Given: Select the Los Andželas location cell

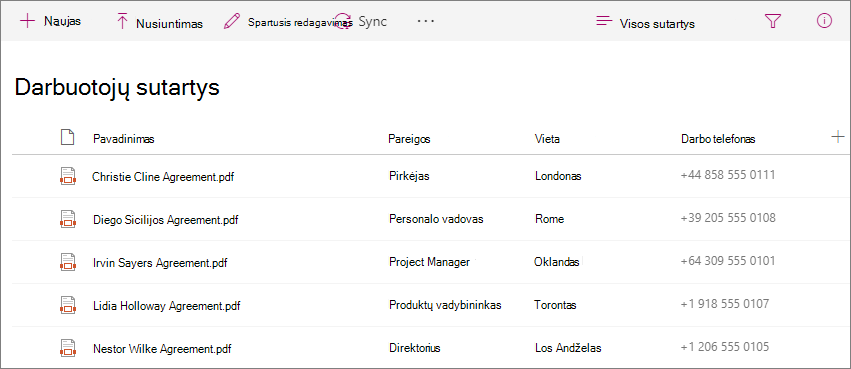Looking at the screenshot, I should pos(568,348).
